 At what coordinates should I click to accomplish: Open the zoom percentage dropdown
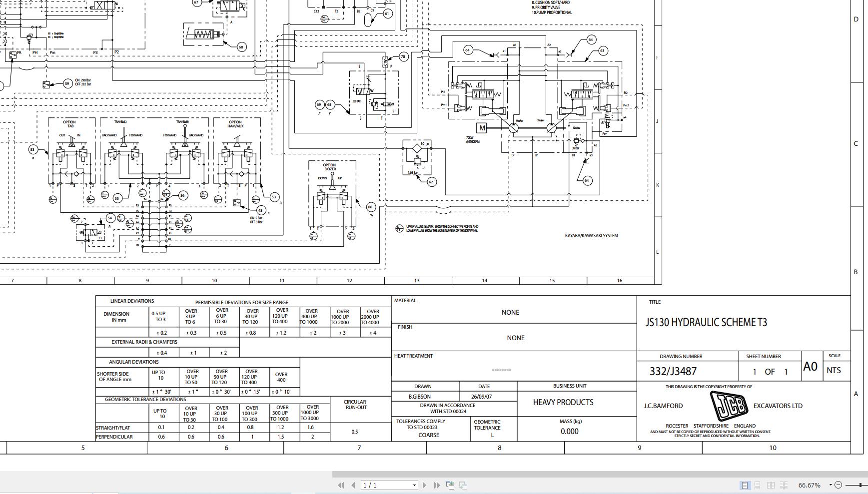point(831,485)
